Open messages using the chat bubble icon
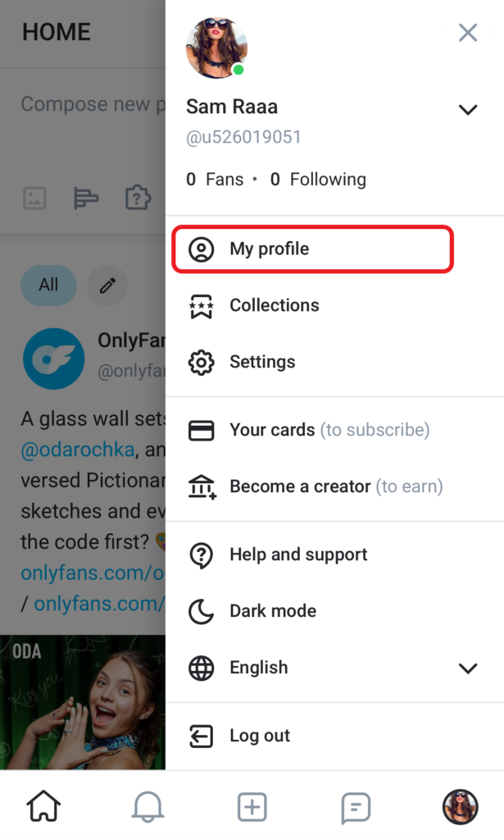The image size is (504, 840). (x=355, y=806)
